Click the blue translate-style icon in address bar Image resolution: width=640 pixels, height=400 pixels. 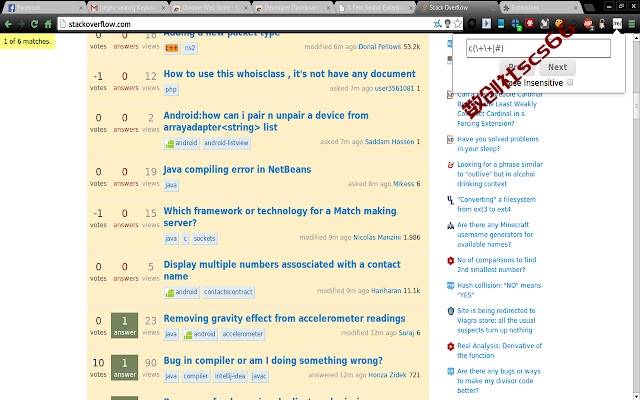pos(438,24)
